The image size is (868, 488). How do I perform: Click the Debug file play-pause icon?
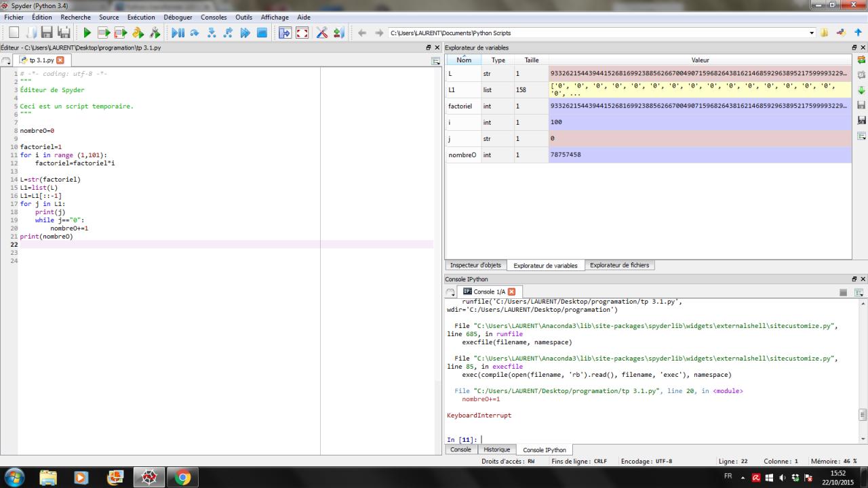178,33
